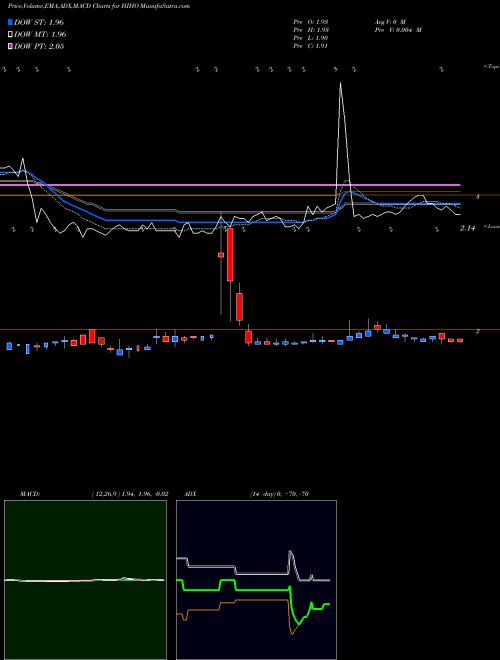The height and width of the screenshot is (660, 500).
Task: Click the price axis label '3'
Action: [x=478, y=197]
